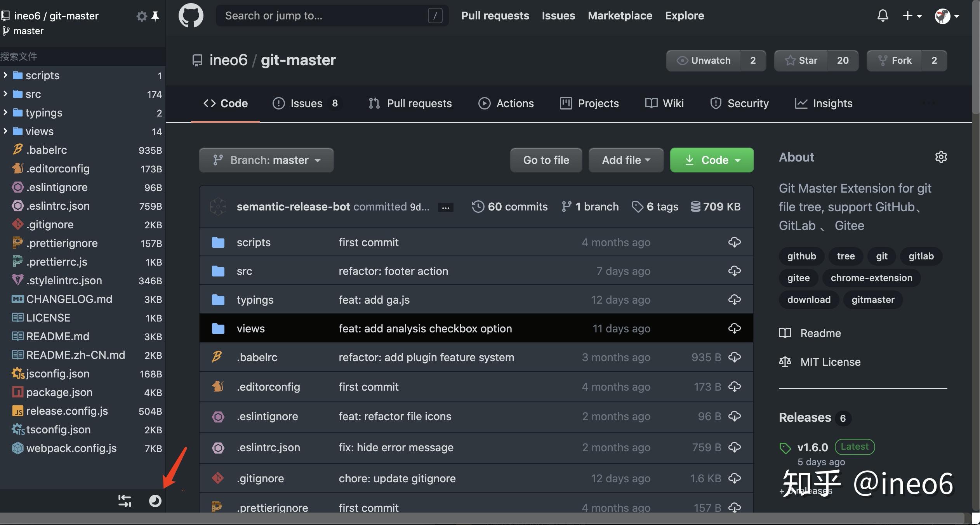
Task: Open the README.md file link
Action: pyautogui.click(x=58, y=336)
